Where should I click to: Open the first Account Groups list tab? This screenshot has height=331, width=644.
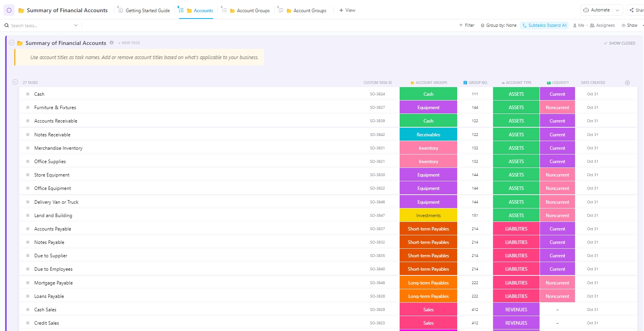246,10
